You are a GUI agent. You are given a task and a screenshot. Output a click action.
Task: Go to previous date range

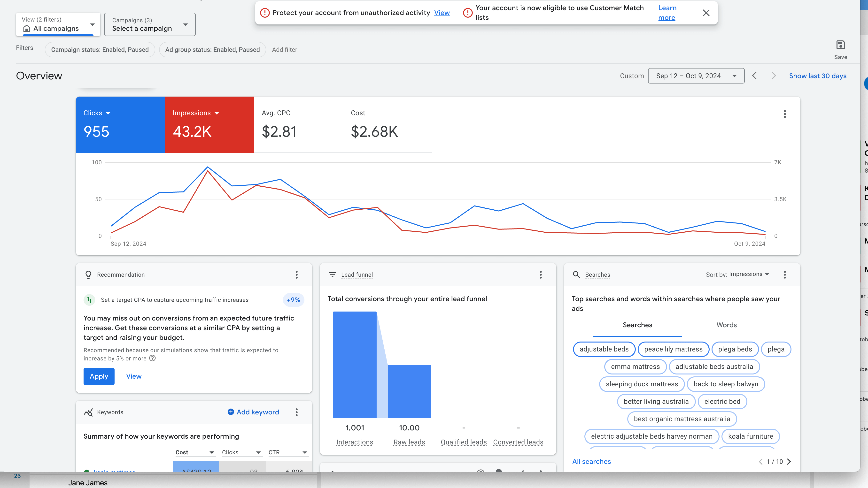point(754,76)
